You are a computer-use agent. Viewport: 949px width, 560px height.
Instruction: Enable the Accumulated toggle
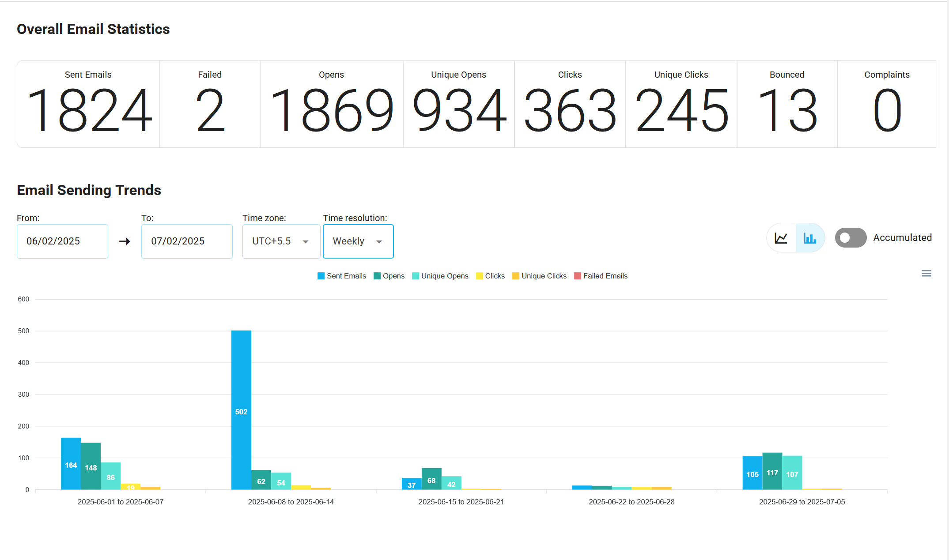pyautogui.click(x=851, y=237)
